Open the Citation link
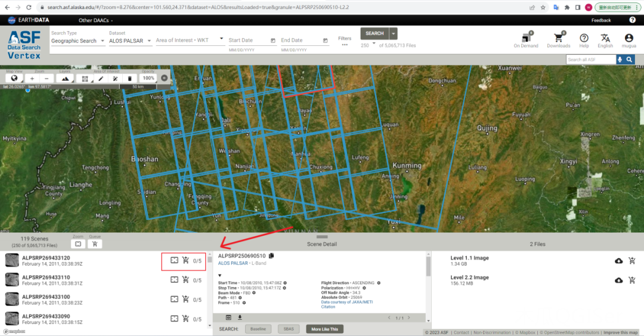Screen dimensions: 644x336 pyautogui.click(x=328, y=307)
